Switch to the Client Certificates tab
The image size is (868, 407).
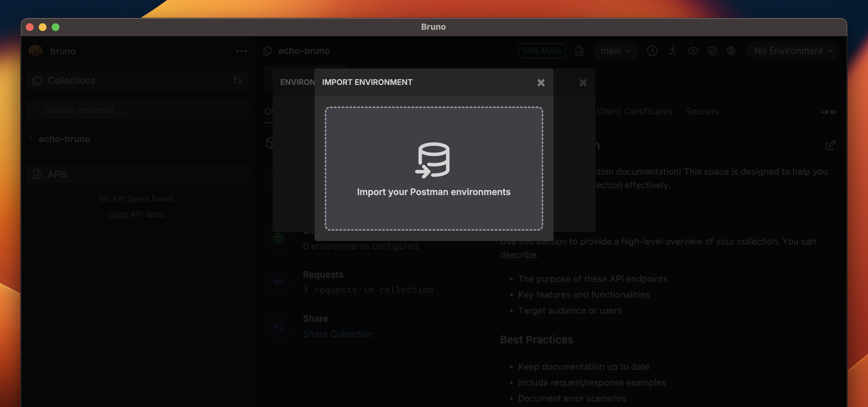[x=635, y=111]
